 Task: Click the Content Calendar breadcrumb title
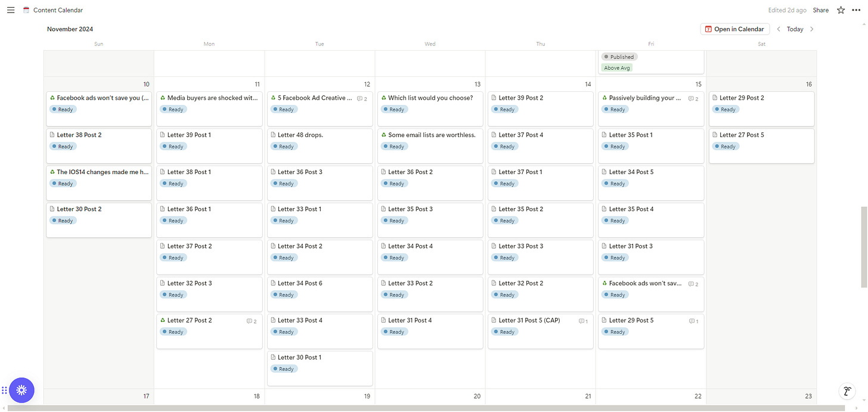58,10
